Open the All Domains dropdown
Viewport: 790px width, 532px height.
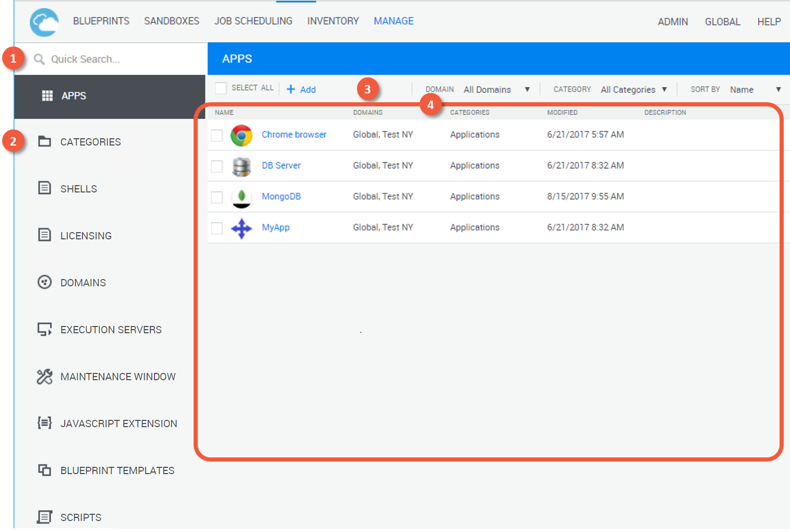496,90
